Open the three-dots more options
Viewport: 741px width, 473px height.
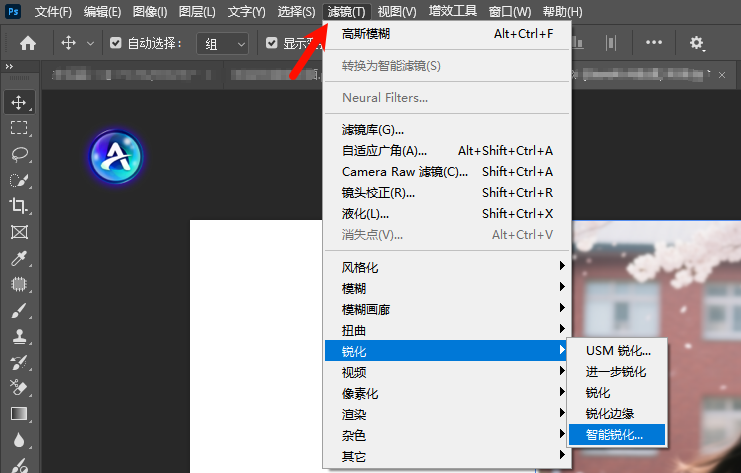point(654,43)
